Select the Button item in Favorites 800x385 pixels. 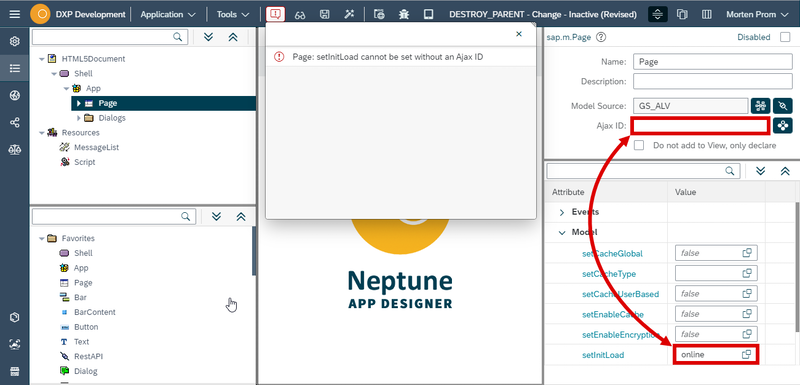tap(86, 327)
